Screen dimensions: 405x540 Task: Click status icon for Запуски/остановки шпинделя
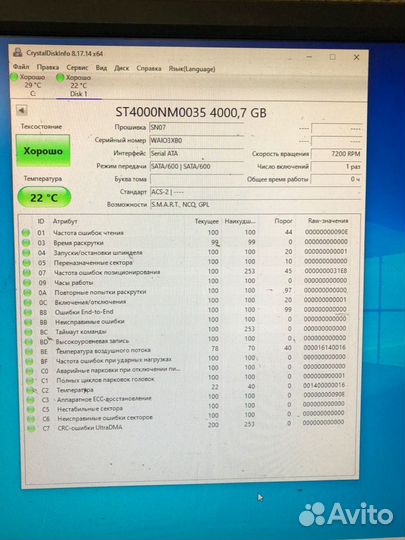[x=27, y=253]
